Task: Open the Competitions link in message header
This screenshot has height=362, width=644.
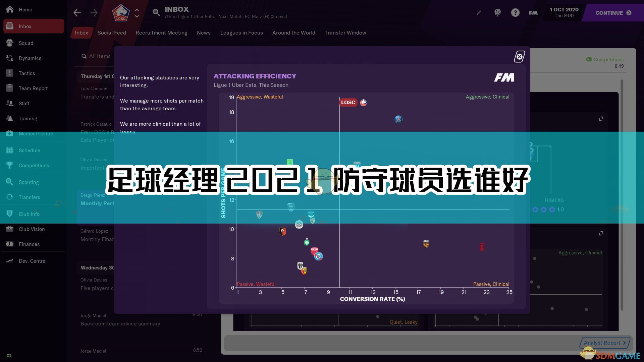Action: click(605, 59)
